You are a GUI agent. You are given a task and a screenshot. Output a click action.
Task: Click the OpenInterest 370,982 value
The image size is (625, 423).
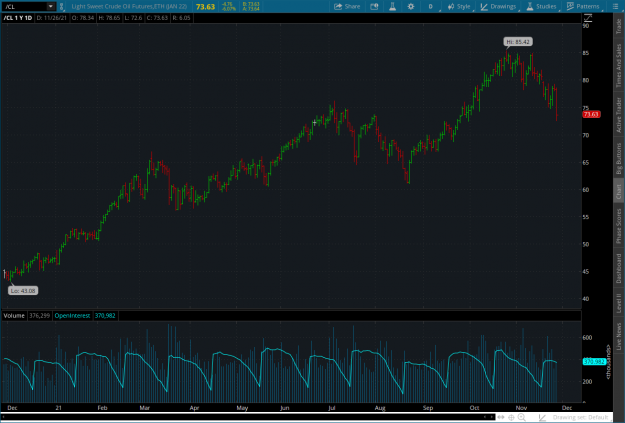click(x=105, y=316)
